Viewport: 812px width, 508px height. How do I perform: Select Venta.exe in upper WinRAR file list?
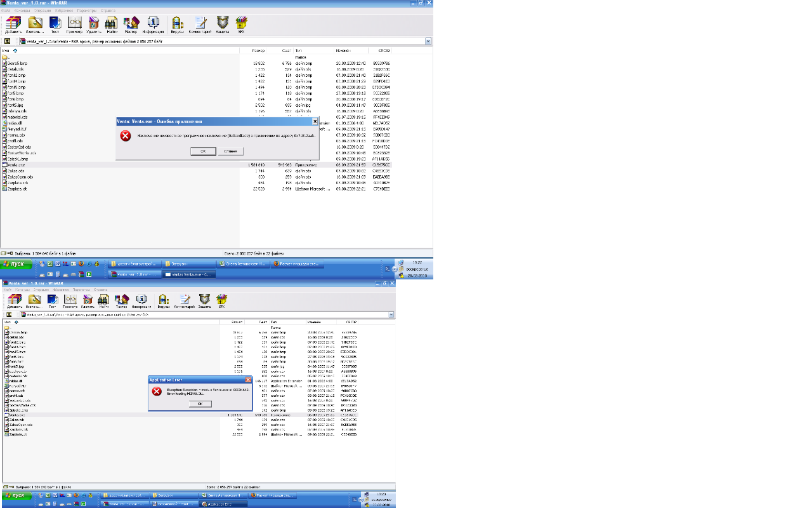pos(15,164)
